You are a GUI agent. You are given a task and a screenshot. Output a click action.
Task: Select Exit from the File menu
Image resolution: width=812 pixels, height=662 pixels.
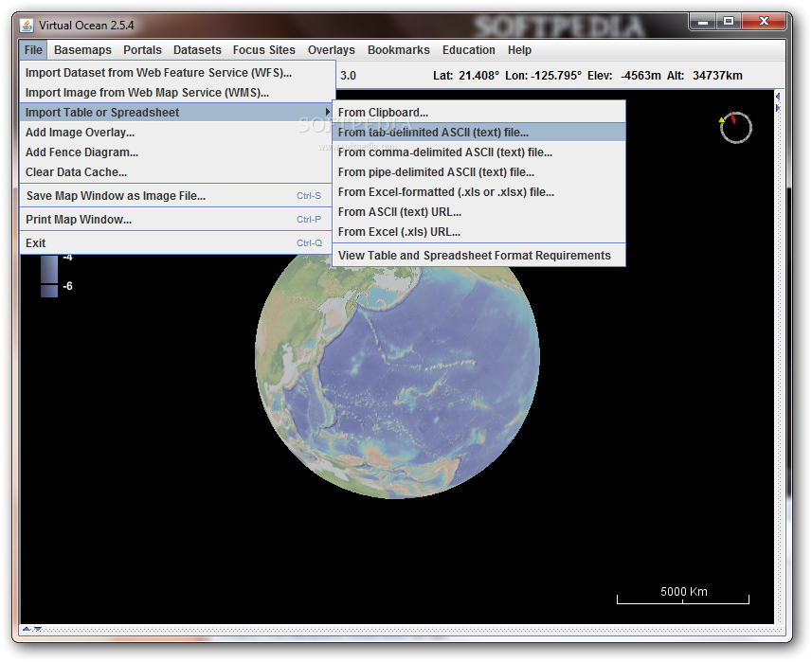(x=177, y=242)
